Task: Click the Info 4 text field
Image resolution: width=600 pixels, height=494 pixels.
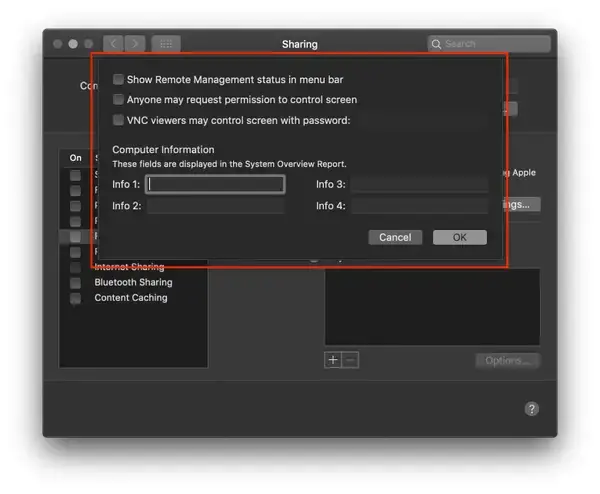Action: 420,206
